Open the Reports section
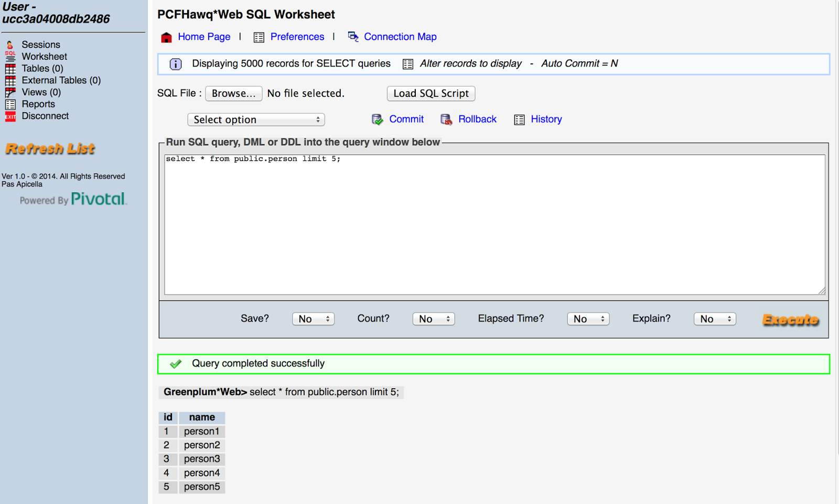Screen dimensions: 839x504 (38, 104)
